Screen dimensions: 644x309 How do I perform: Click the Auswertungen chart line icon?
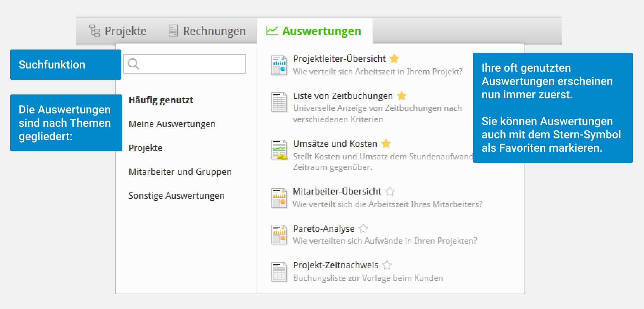pos(272,31)
